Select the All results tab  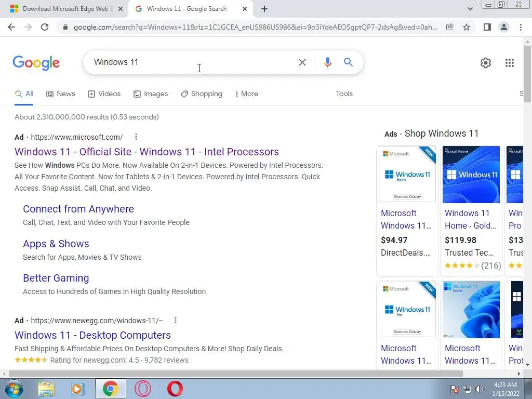24,94
